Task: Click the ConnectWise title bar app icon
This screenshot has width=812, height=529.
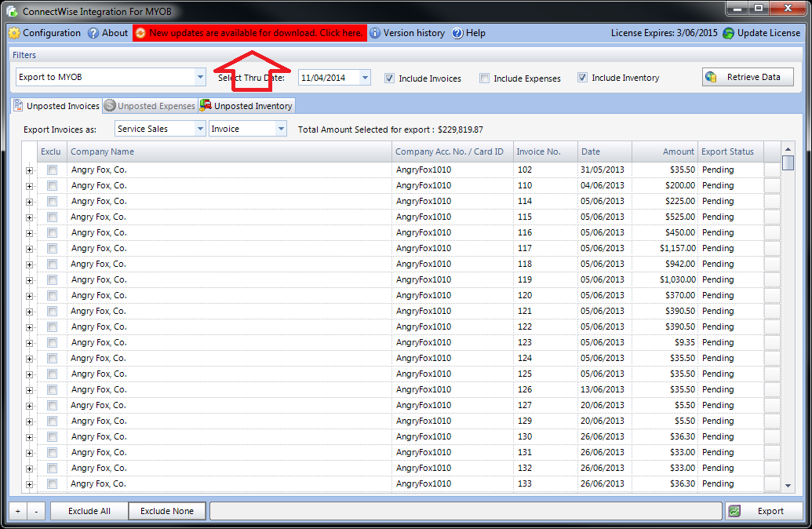Action: point(12,11)
